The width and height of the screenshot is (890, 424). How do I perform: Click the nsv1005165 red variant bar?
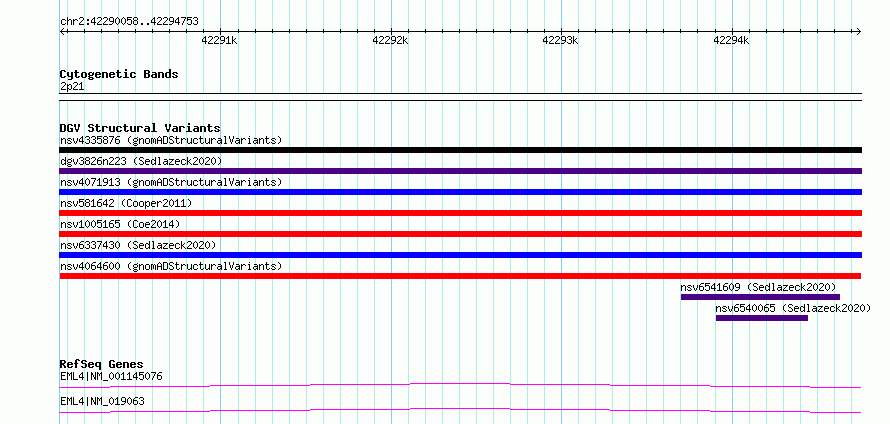460,234
